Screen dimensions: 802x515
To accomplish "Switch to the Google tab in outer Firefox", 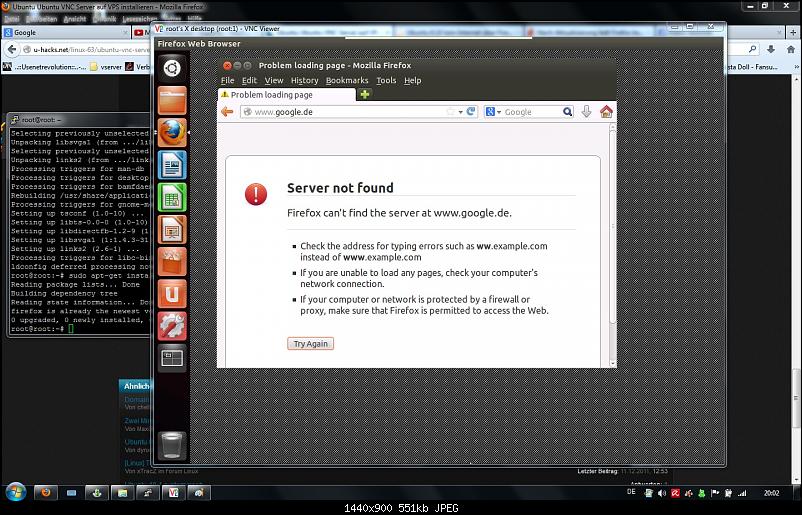I will click(65, 32).
